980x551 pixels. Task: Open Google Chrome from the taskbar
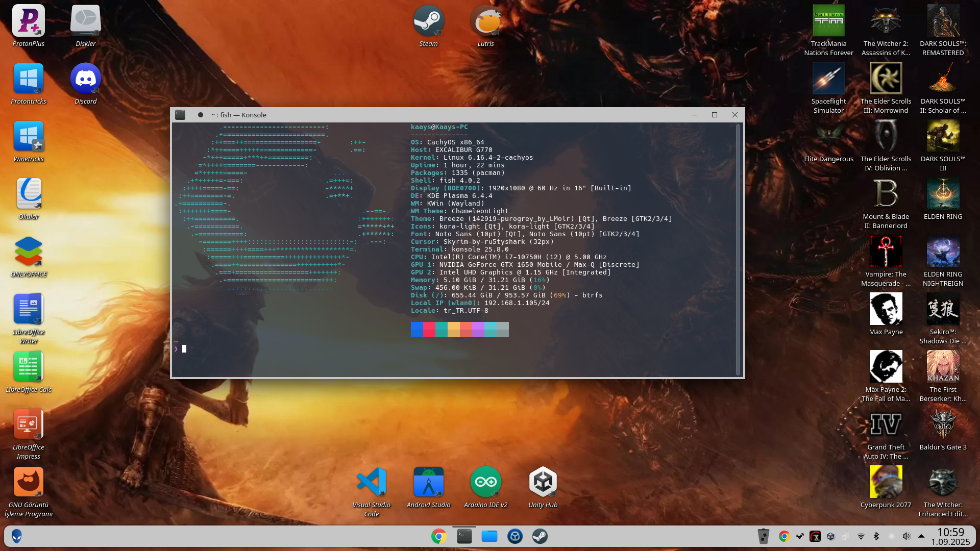pos(439,536)
